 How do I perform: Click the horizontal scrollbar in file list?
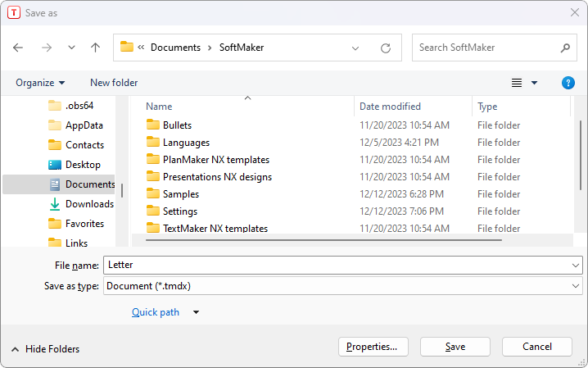pyautogui.click(x=323, y=240)
